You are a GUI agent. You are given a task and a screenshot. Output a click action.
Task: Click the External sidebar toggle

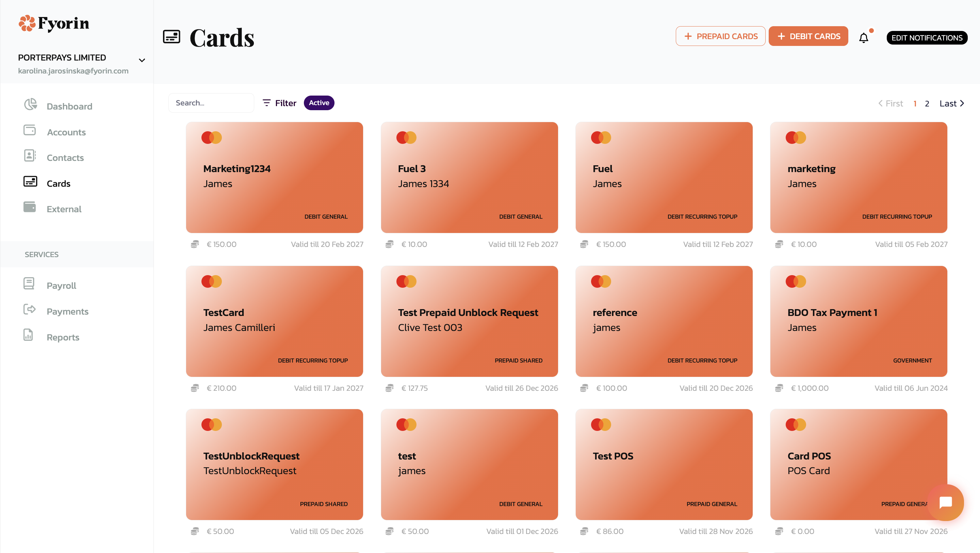tap(64, 209)
